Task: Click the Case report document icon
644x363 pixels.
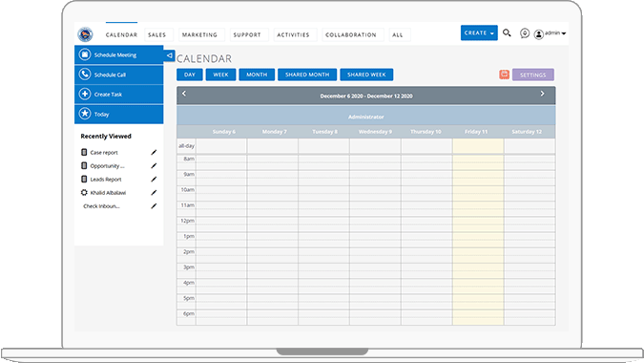Action: tap(84, 152)
